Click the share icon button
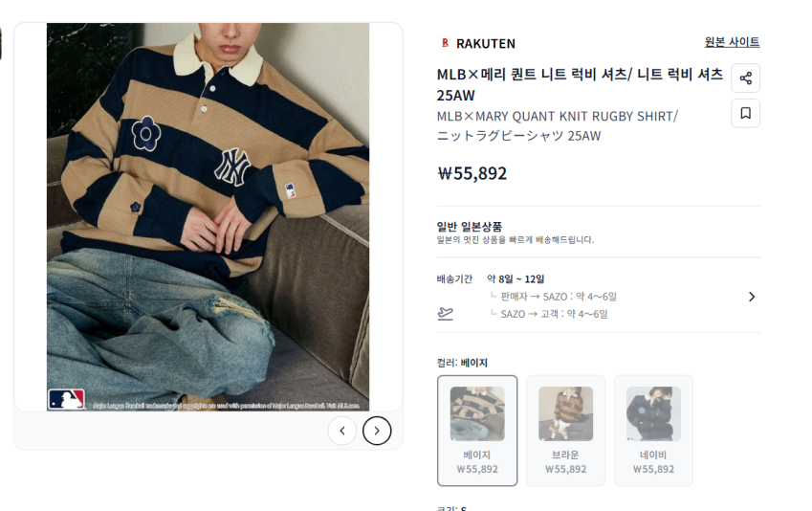The width and height of the screenshot is (812, 511). [745, 78]
